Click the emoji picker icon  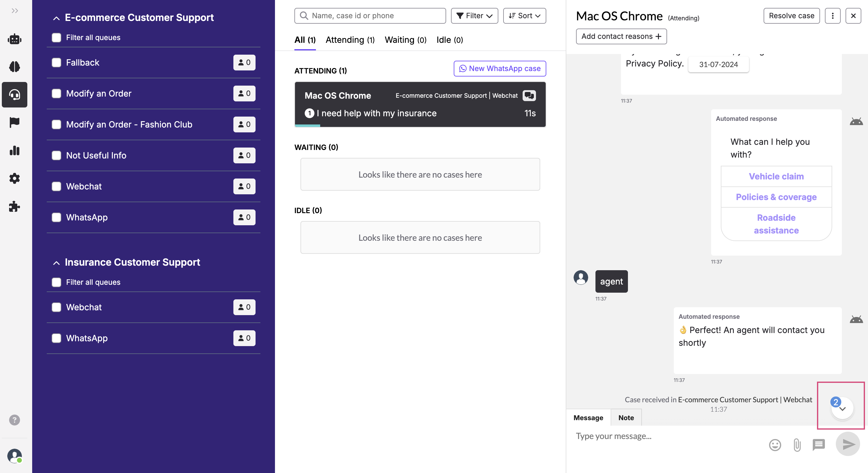[x=775, y=445]
